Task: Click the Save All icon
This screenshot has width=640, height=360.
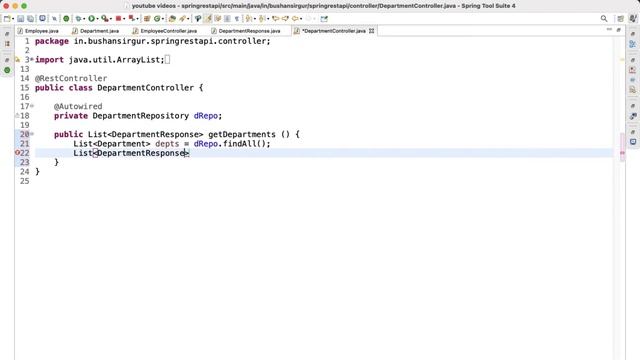Action: click(x=30, y=18)
